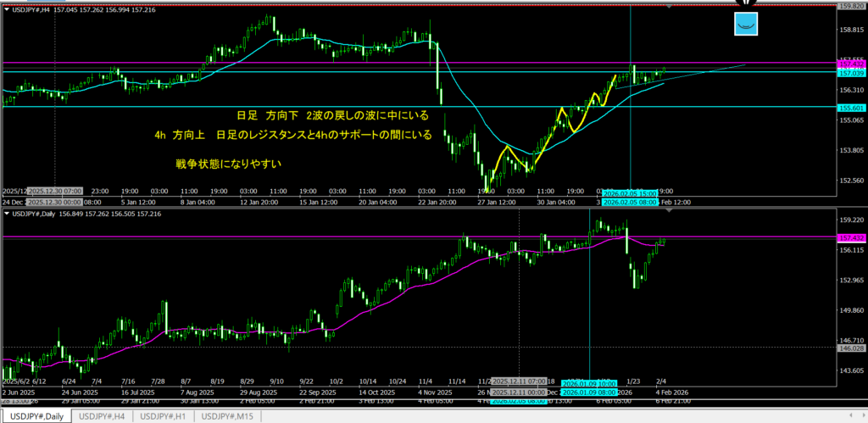Viewport: 868px width, 423px height.
Task: Select the cyan 155.601 horizontal line label
Action: pyautogui.click(x=850, y=108)
